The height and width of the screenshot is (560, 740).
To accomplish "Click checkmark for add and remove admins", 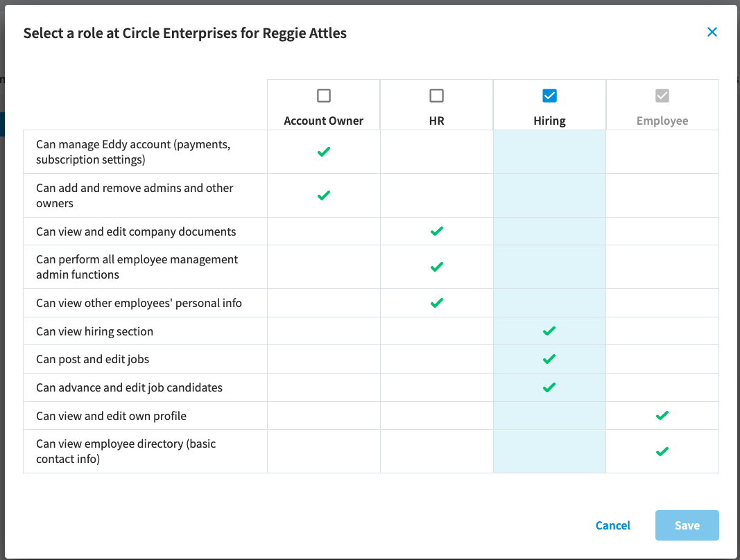I will tap(324, 195).
